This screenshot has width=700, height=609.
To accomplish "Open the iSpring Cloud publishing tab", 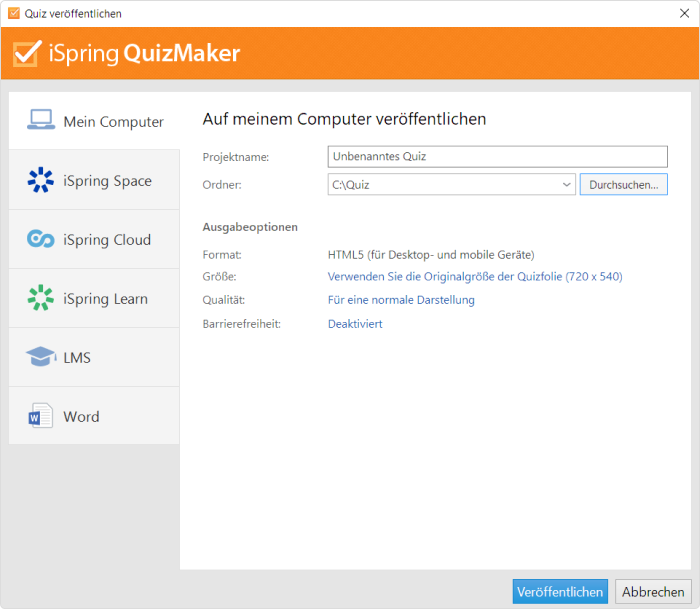I will 94,239.
